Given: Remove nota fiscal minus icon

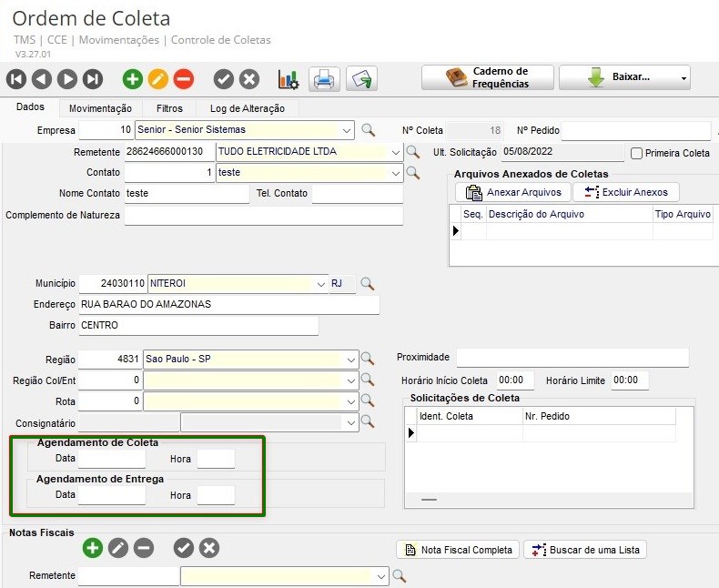Looking at the screenshot, I should pyautogui.click(x=144, y=548).
